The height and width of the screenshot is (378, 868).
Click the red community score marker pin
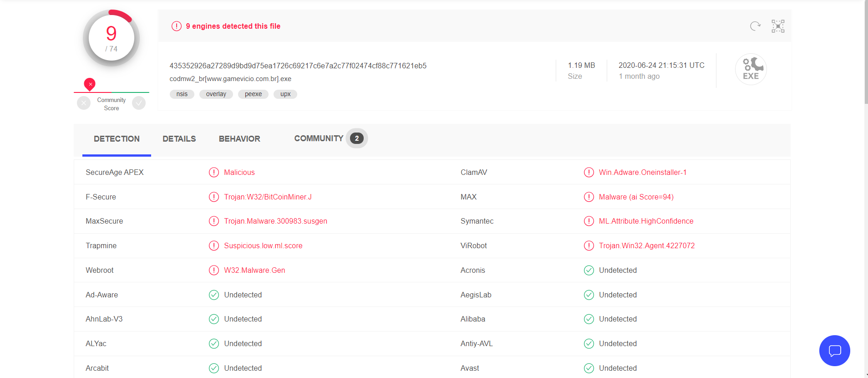coord(90,84)
